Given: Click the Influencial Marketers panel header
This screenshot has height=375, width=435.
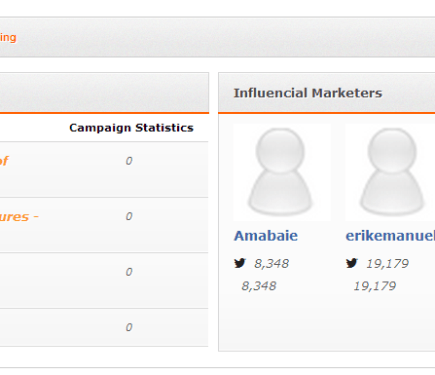Looking at the screenshot, I should [327, 93].
